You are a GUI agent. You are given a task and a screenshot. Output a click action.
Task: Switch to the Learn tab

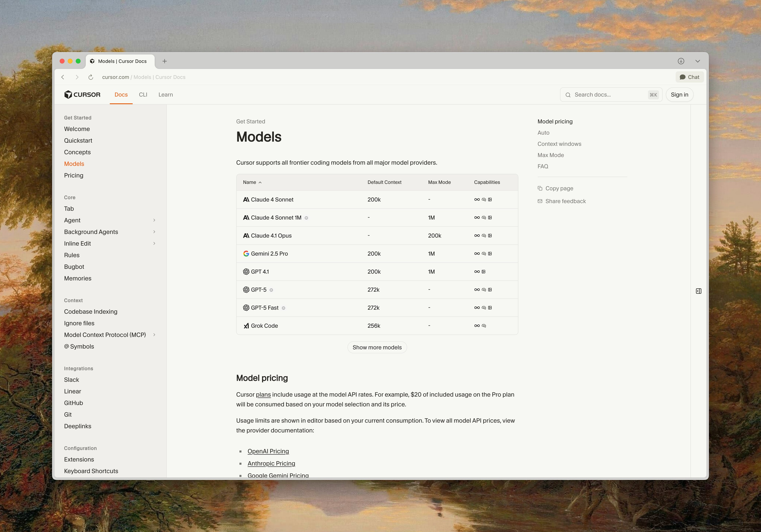tap(165, 95)
